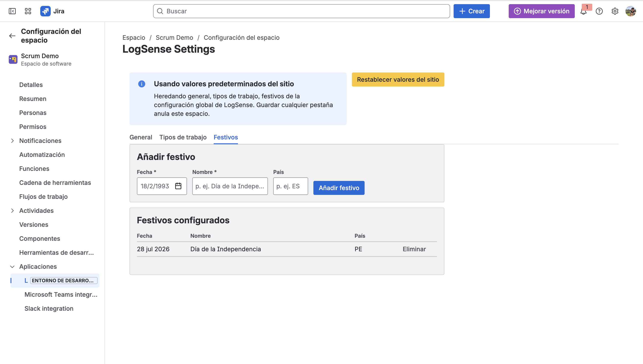Viewport: 643px width, 364px height.
Task: Click the blue info icon in banner
Action: [x=142, y=84]
